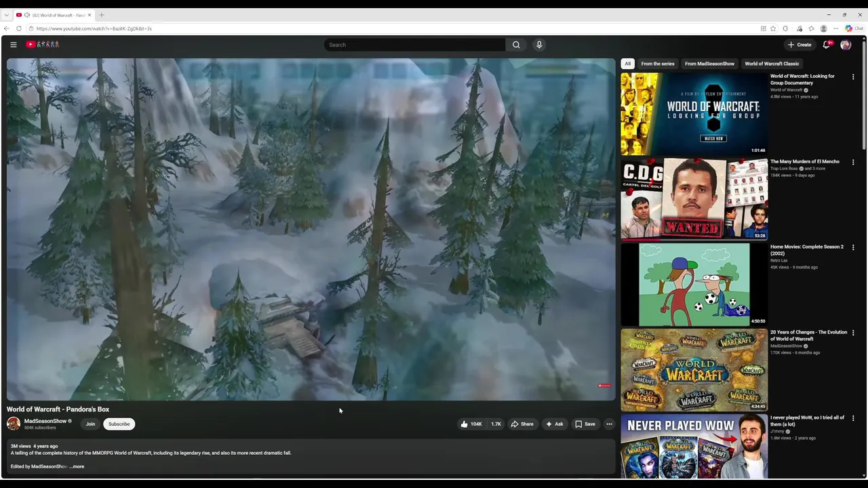Click the MadSeasonShow channel avatar
868x488 pixels.
(14, 424)
